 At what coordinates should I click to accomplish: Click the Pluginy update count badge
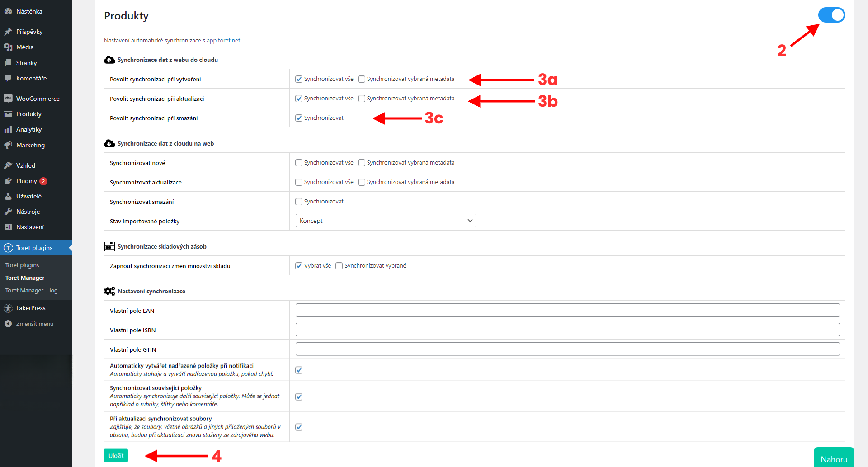(x=43, y=181)
